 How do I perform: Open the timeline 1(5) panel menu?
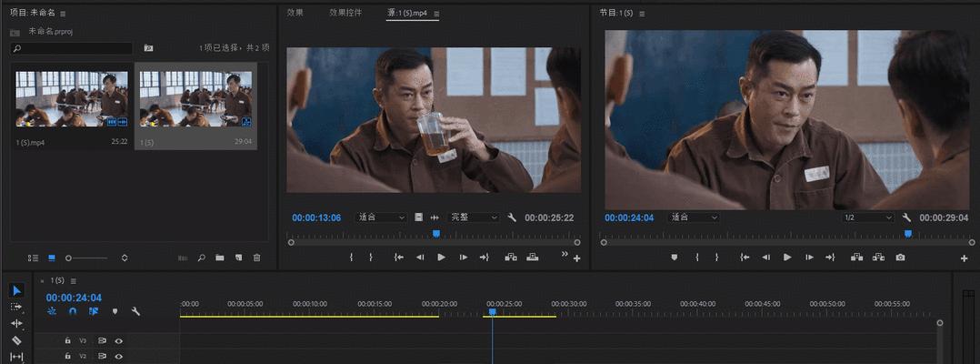73,281
